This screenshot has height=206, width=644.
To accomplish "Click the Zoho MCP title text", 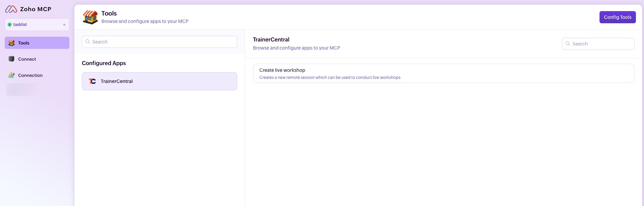I will (x=36, y=9).
